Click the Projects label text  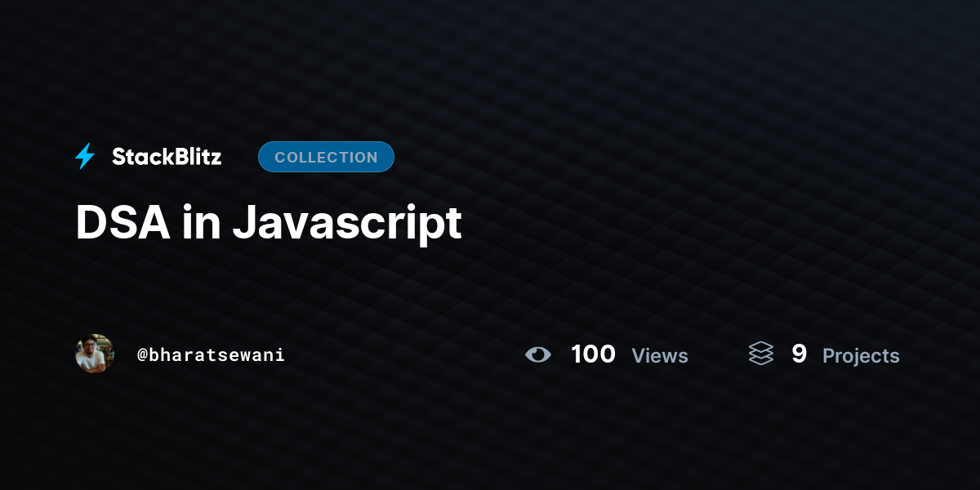(860, 356)
